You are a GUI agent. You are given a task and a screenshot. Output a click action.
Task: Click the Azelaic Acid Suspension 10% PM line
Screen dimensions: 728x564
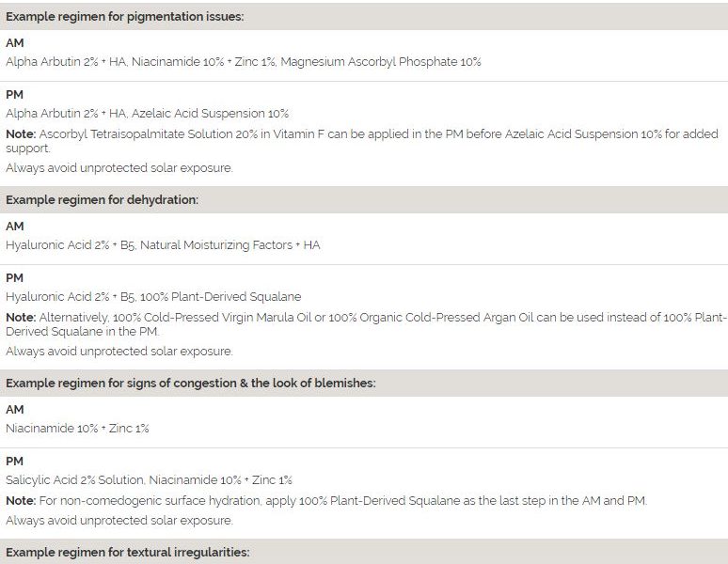point(148,114)
